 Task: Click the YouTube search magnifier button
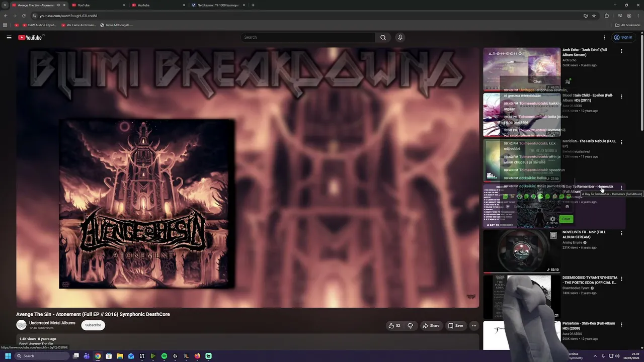pyautogui.click(x=383, y=37)
